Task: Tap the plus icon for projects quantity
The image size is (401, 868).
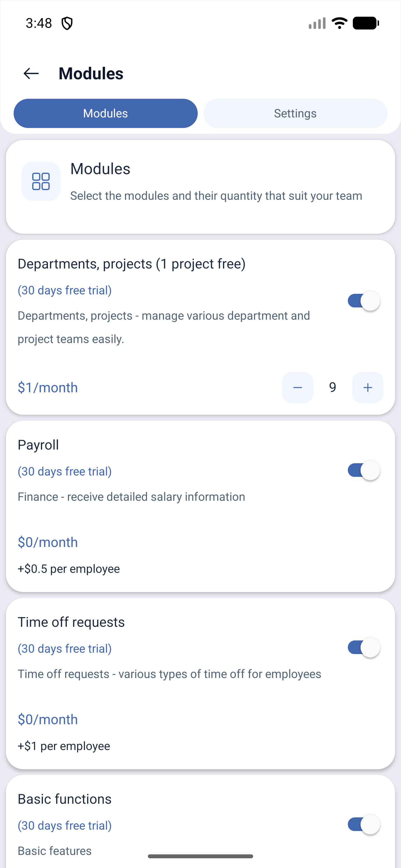Action: click(368, 388)
